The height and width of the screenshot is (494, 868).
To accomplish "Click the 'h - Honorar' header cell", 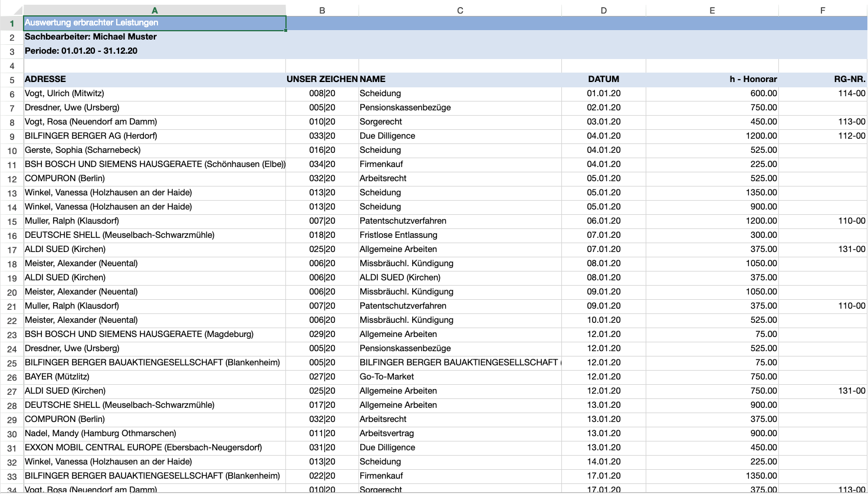I will pos(712,80).
